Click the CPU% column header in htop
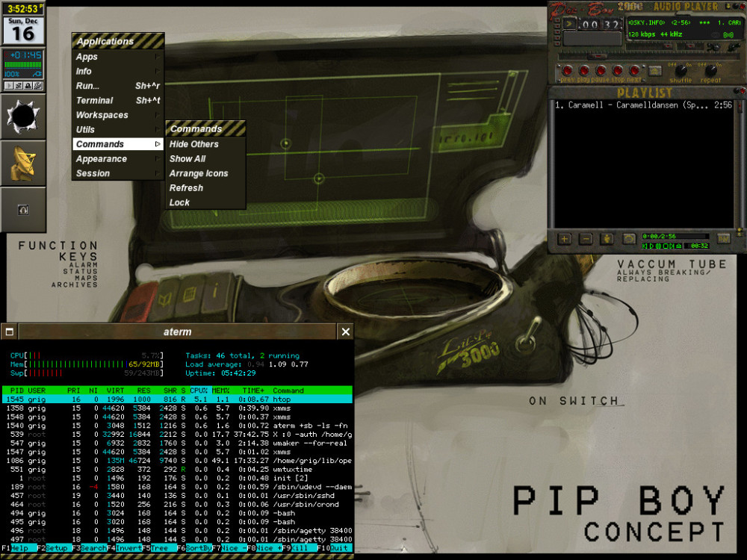The height and width of the screenshot is (560, 747). pyautogui.click(x=199, y=391)
